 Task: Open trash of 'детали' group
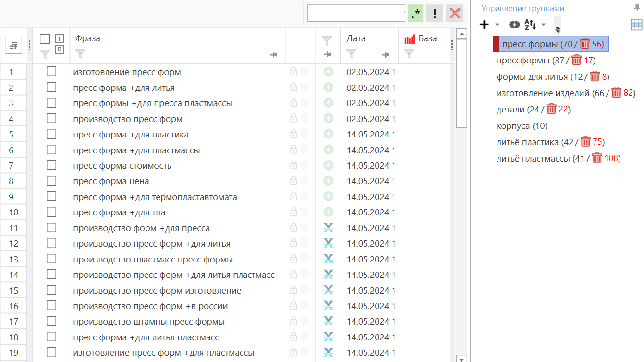pyautogui.click(x=551, y=109)
